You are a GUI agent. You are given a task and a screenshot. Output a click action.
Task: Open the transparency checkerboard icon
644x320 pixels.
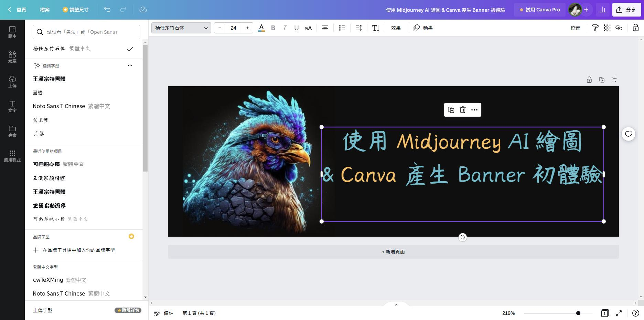pyautogui.click(x=607, y=28)
